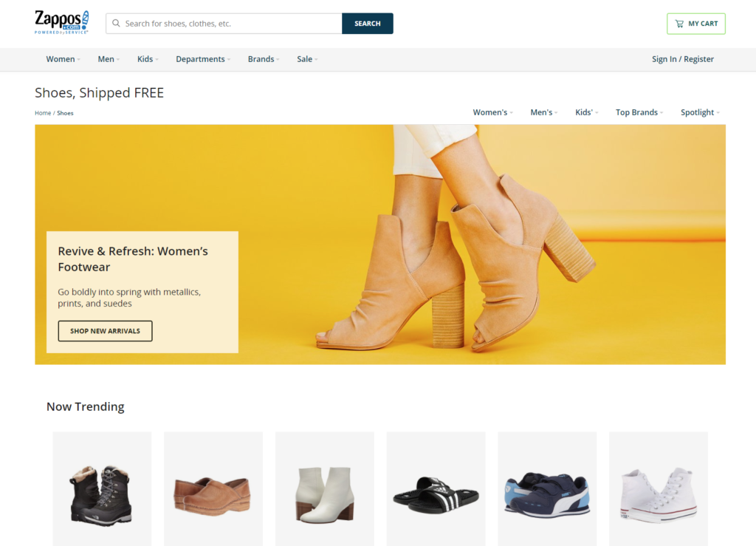756x546 pixels.
Task: Click the Zappos logo
Action: click(62, 22)
